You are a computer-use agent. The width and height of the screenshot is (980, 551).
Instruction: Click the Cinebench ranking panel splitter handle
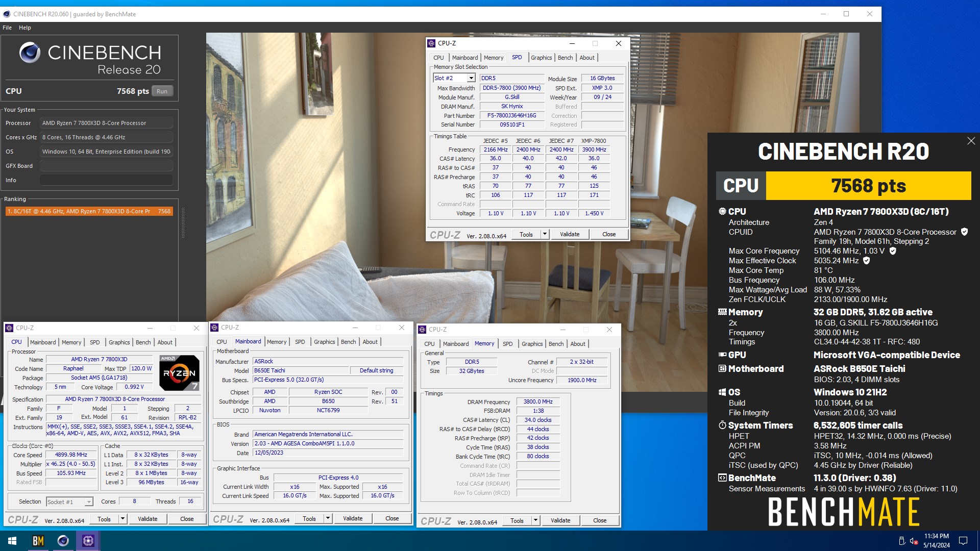[183, 223]
